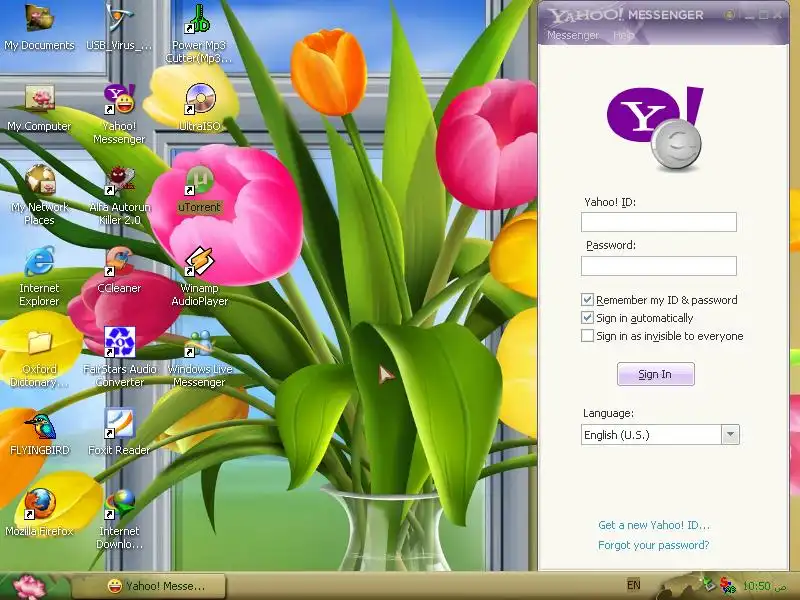Viewport: 800px width, 600px height.
Task: Click EN language indicator in taskbar
Action: pyautogui.click(x=633, y=585)
